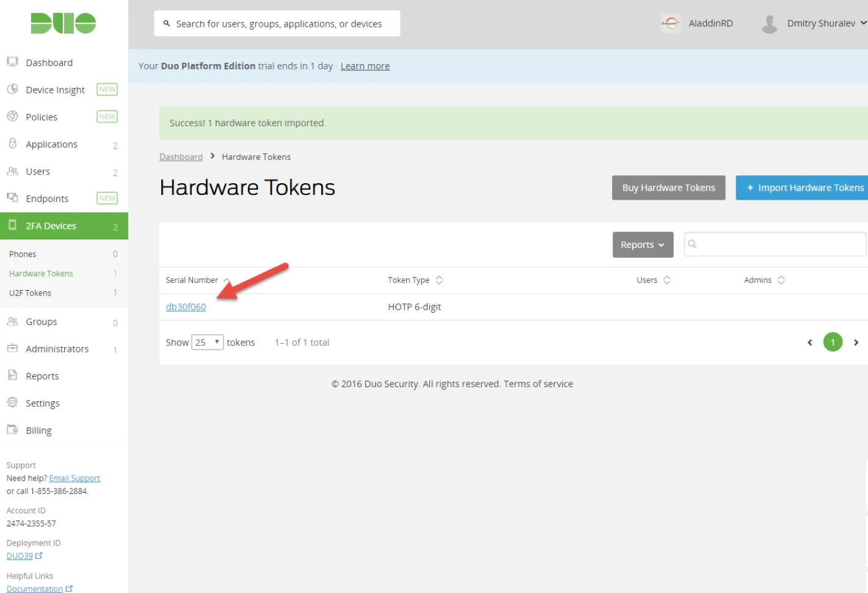Click the Learn more trial link
The width and height of the screenshot is (868, 593).
pos(365,66)
